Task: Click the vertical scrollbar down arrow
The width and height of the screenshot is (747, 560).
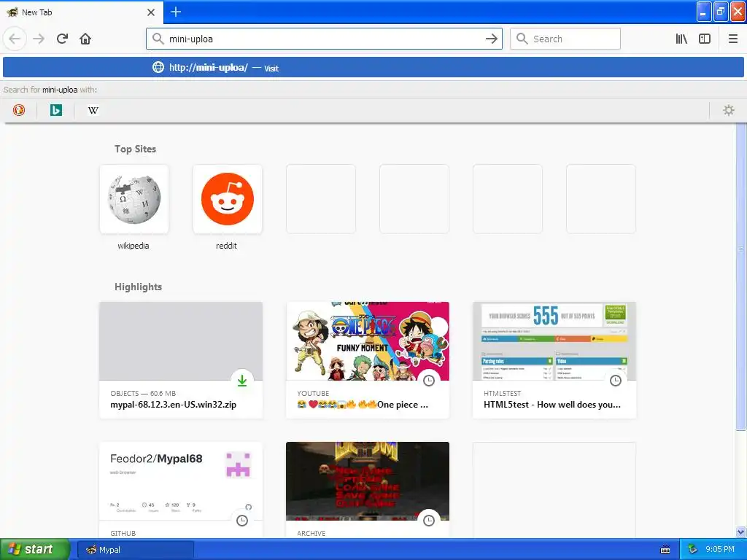Action: [x=740, y=532]
